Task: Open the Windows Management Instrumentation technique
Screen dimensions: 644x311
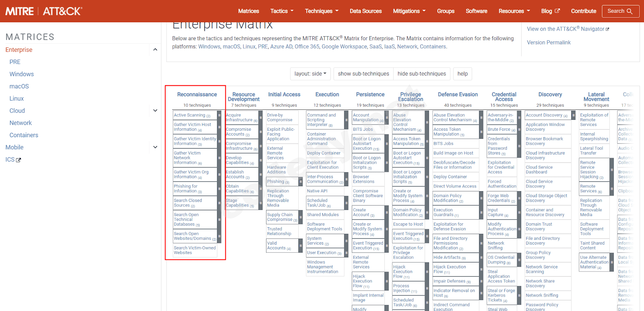Action: 322,267
